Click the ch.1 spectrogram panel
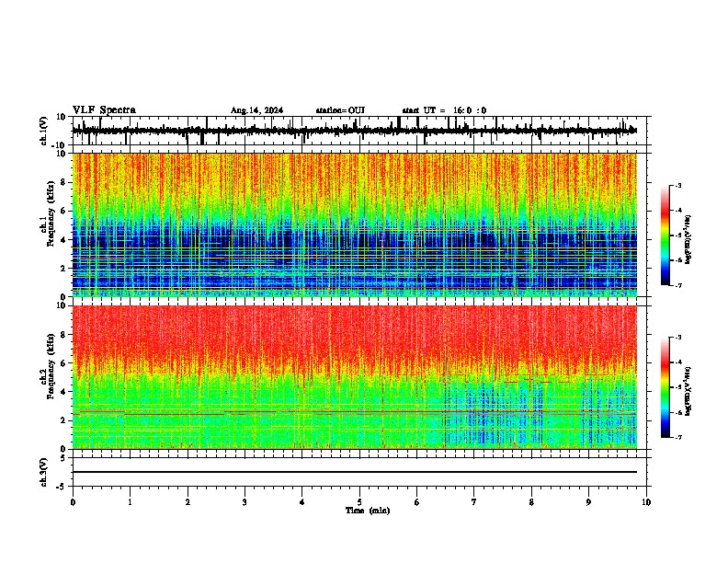728x563 pixels. pyautogui.click(x=355, y=224)
